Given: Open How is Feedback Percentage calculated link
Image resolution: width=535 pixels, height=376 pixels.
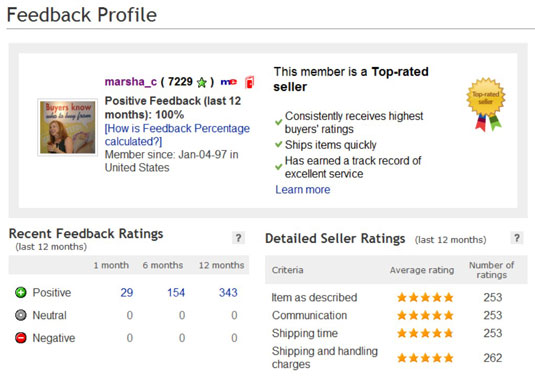Looking at the screenshot, I should point(177,135).
